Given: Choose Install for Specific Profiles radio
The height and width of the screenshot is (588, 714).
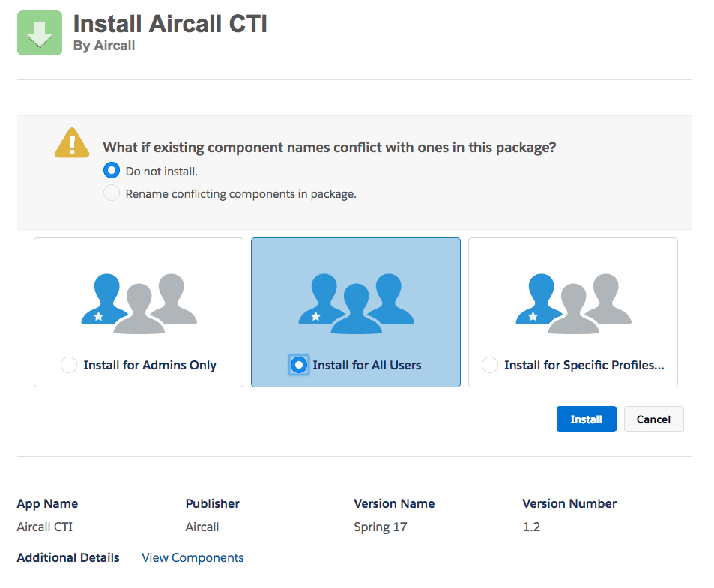Looking at the screenshot, I should pyautogui.click(x=490, y=366).
